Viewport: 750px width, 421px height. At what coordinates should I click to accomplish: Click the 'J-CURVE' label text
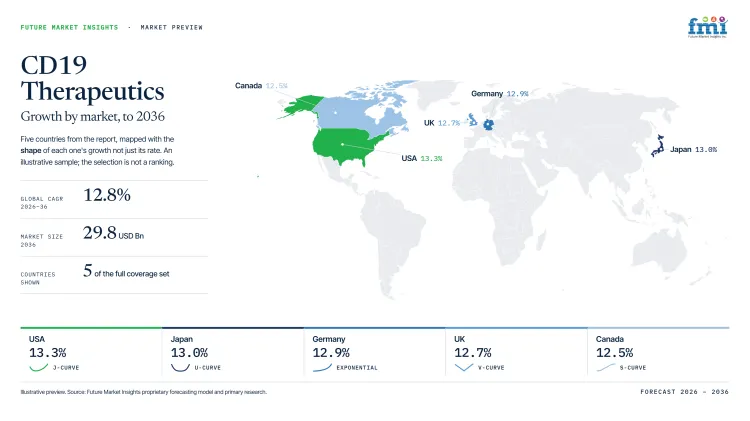point(66,368)
